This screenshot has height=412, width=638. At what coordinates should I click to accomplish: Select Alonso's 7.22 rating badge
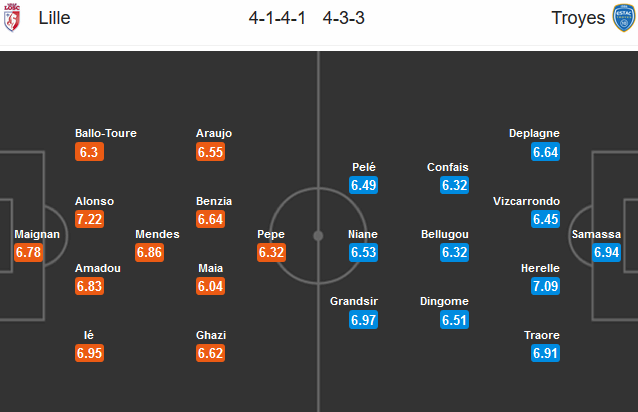click(x=89, y=219)
